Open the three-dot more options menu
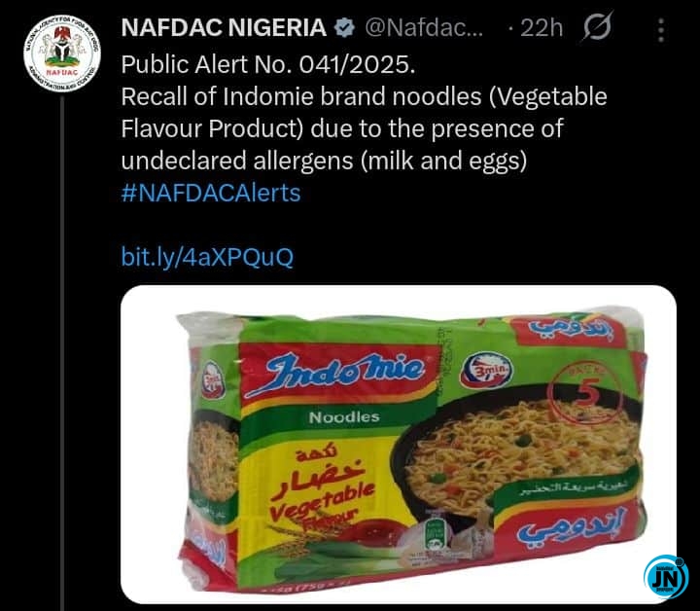700x611 pixels. pyautogui.click(x=661, y=29)
